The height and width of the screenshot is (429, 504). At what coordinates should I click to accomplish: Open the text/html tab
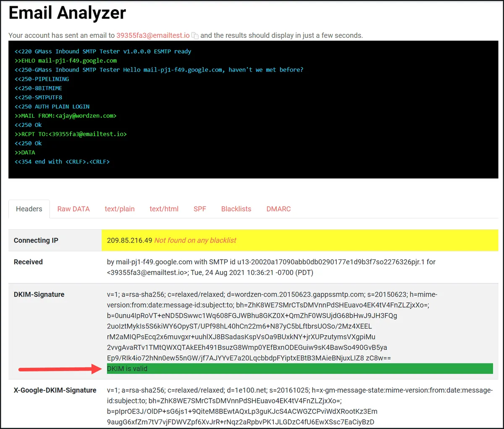tap(164, 209)
